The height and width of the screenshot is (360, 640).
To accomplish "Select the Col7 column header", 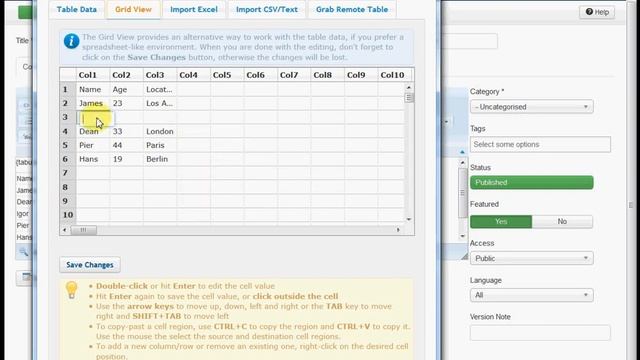I will (x=293, y=75).
